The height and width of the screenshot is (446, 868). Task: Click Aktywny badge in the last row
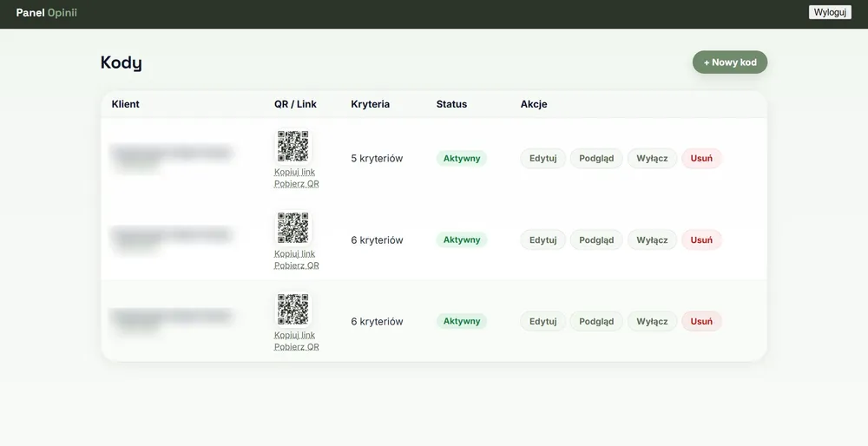pos(462,321)
